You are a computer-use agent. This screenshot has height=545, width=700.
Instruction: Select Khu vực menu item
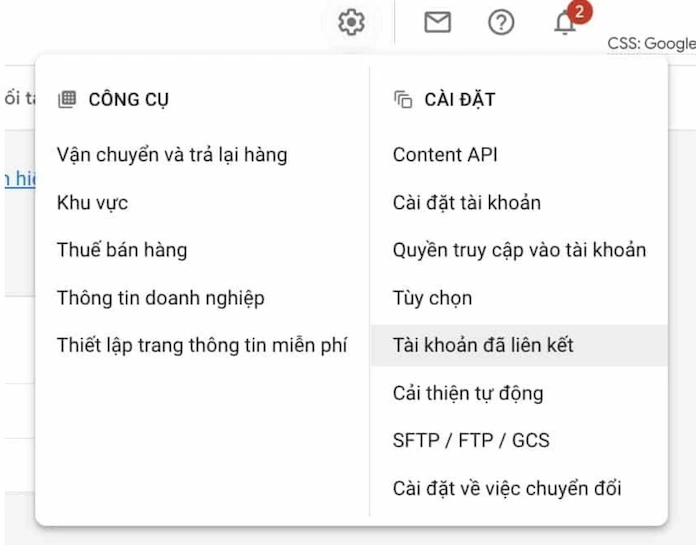[93, 203]
